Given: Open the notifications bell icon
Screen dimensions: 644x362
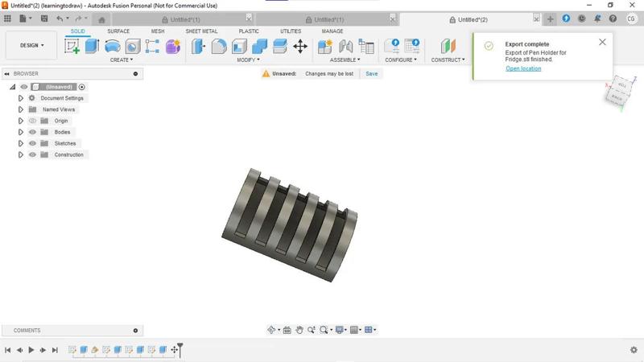Looking at the screenshot, I should pos(597,19).
